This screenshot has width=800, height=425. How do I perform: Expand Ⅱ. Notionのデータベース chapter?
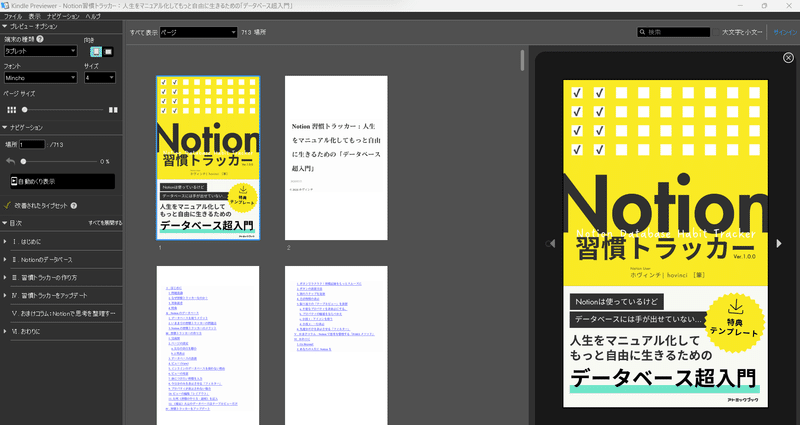[x=5, y=260]
